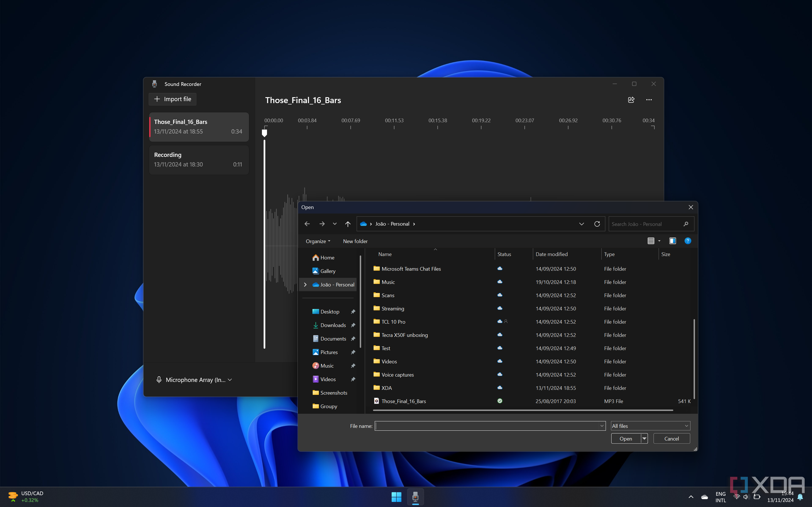Select the Those_Final_16_Bars MP3 file
This screenshot has height=507, width=812.
[403, 401]
